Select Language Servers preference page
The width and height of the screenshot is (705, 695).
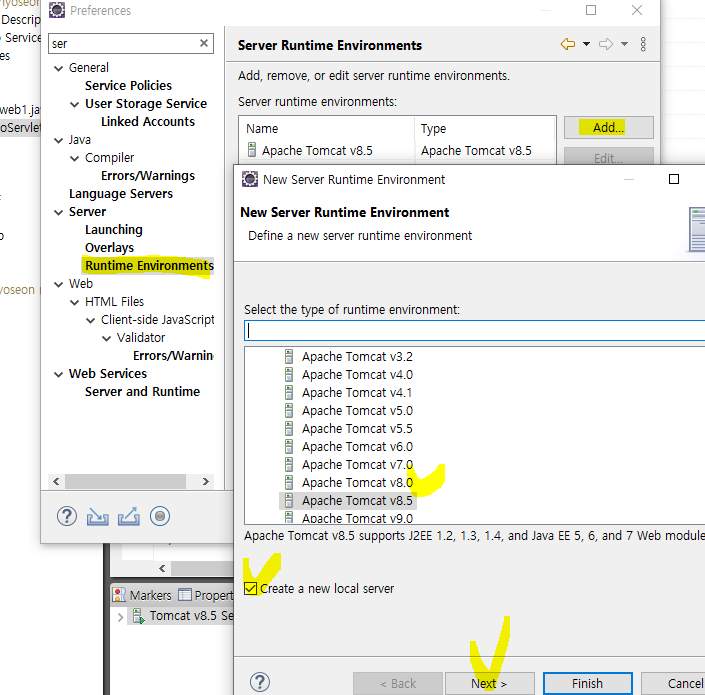tap(121, 194)
